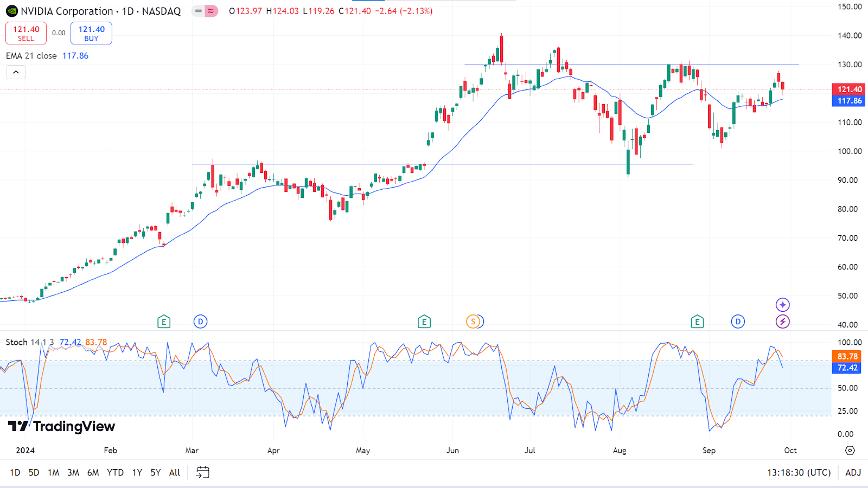The width and height of the screenshot is (868, 488).
Task: Click the NVIDIA logo icon beside the symbol name
Action: [x=11, y=11]
